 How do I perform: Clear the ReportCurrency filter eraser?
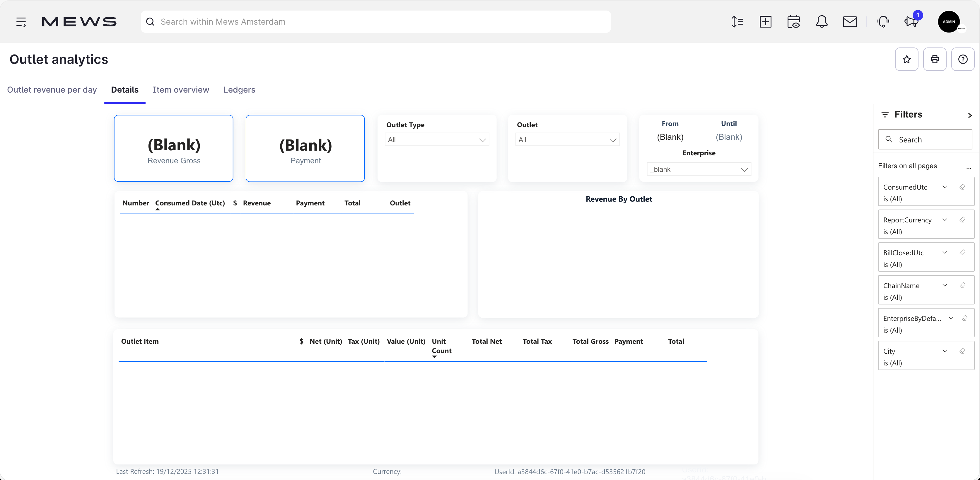[x=962, y=220]
